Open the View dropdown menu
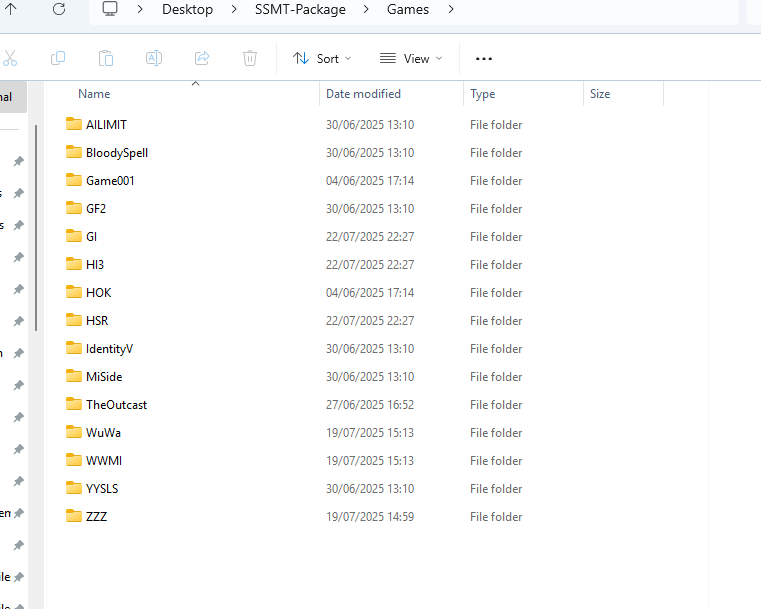Image resolution: width=761 pixels, height=611 pixels. [x=411, y=59]
